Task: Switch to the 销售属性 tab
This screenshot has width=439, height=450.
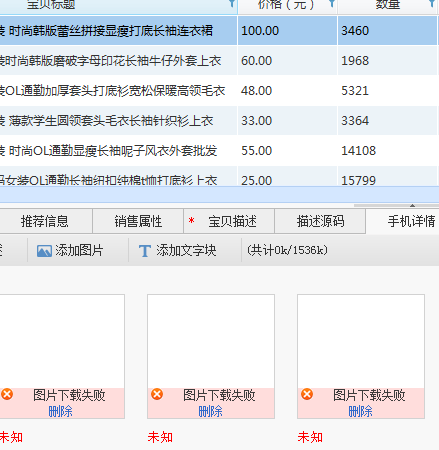Action: [138, 221]
